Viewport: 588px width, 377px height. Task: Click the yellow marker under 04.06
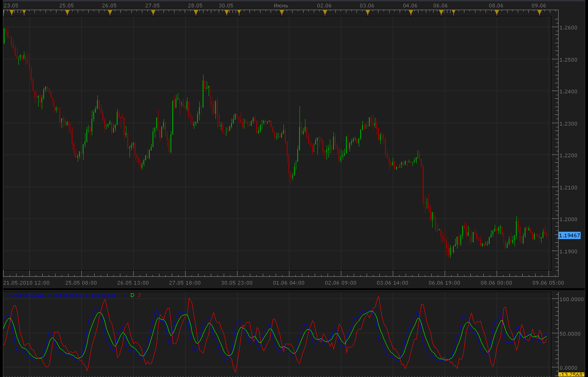tap(411, 13)
